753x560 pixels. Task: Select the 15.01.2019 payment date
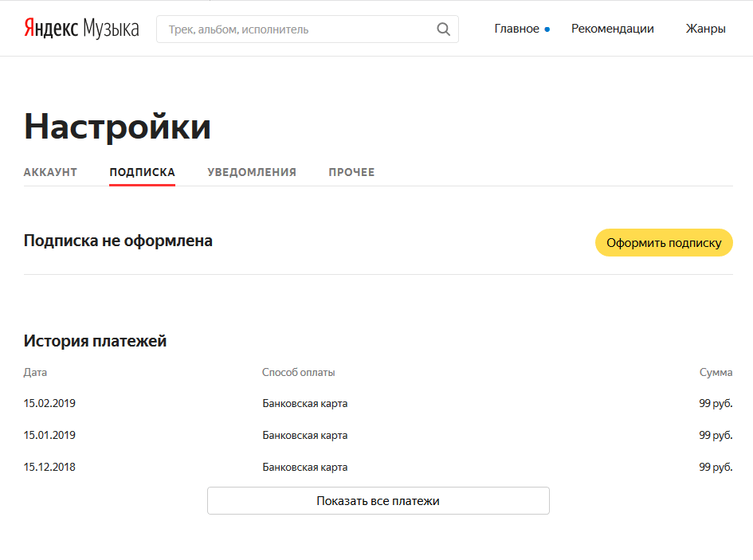(49, 435)
